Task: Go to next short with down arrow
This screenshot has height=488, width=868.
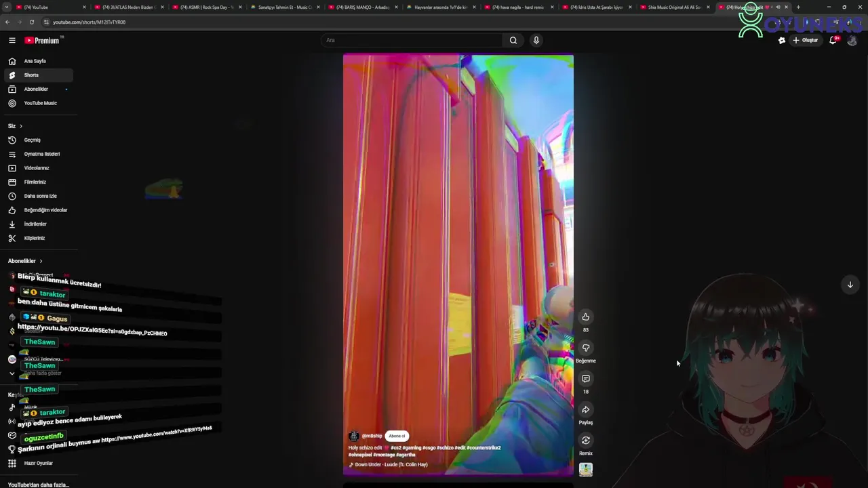Action: tap(850, 285)
